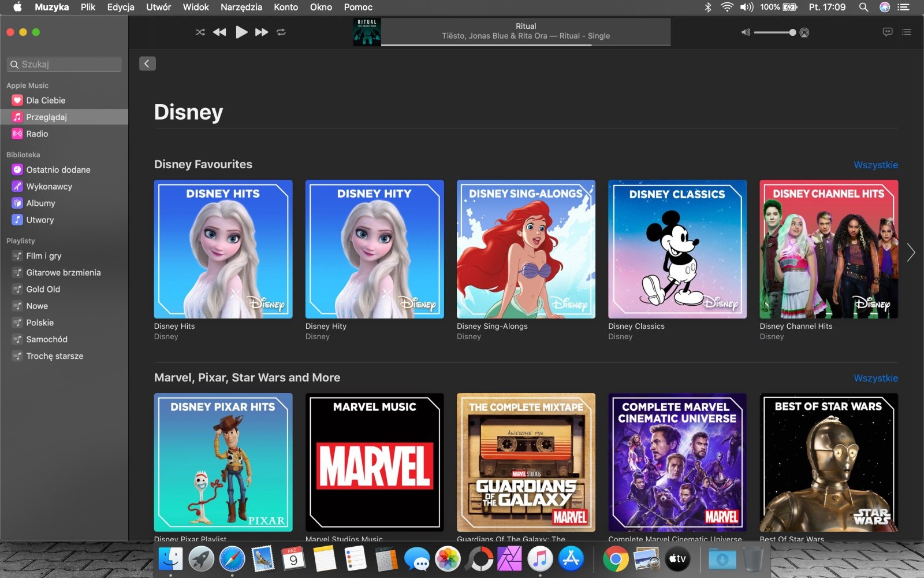Open Disney Classics playlist cover
924x578 pixels.
click(677, 249)
